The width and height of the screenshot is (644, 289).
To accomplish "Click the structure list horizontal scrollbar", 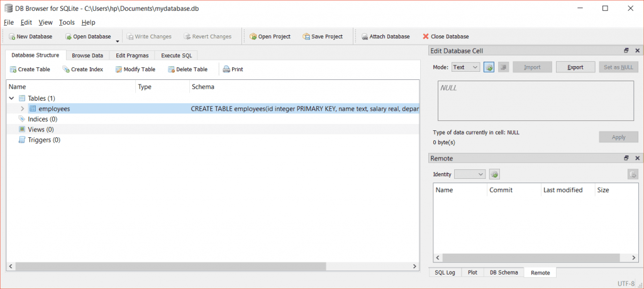I will [x=171, y=266].
